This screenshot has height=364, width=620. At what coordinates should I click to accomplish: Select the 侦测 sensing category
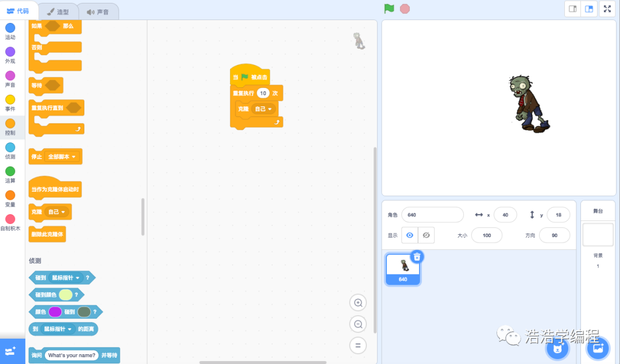coord(10,151)
